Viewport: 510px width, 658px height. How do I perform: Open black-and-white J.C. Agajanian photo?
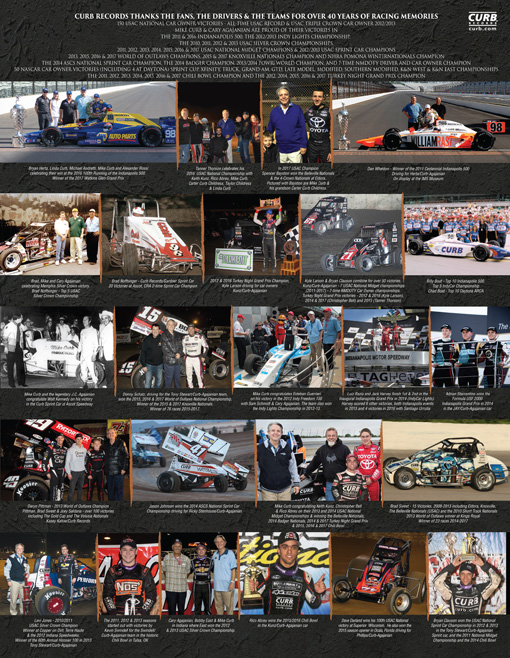pos(57,347)
